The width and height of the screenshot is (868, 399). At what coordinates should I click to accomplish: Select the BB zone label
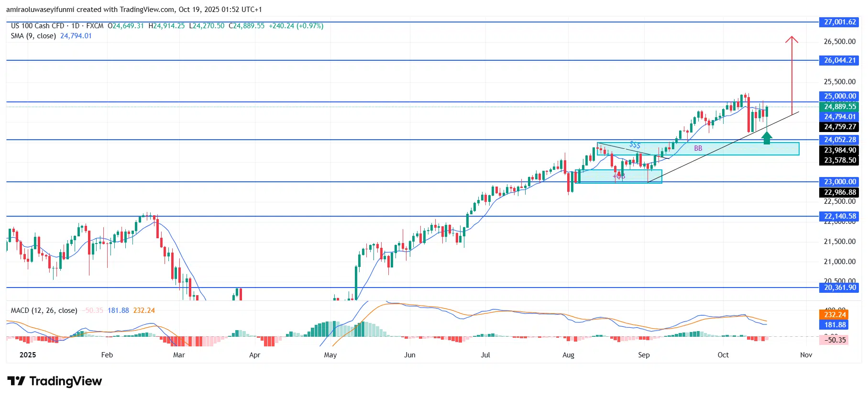click(x=698, y=148)
